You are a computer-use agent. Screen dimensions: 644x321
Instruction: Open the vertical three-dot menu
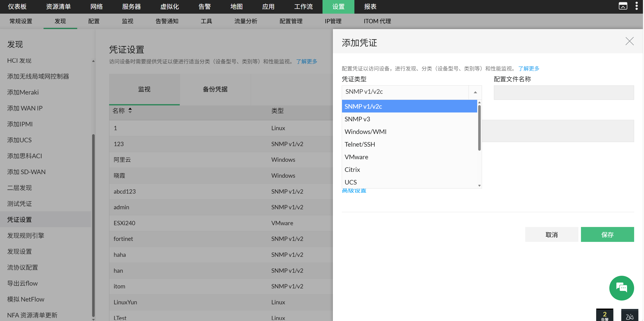pyautogui.click(x=637, y=6)
